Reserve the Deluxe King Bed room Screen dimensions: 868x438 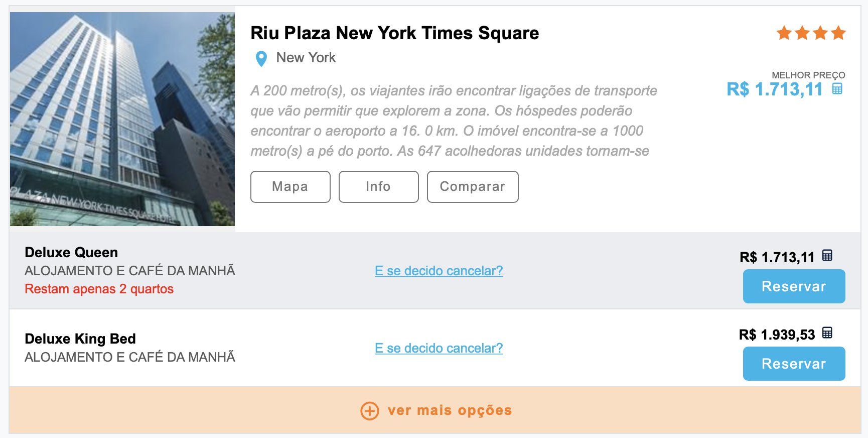point(794,364)
